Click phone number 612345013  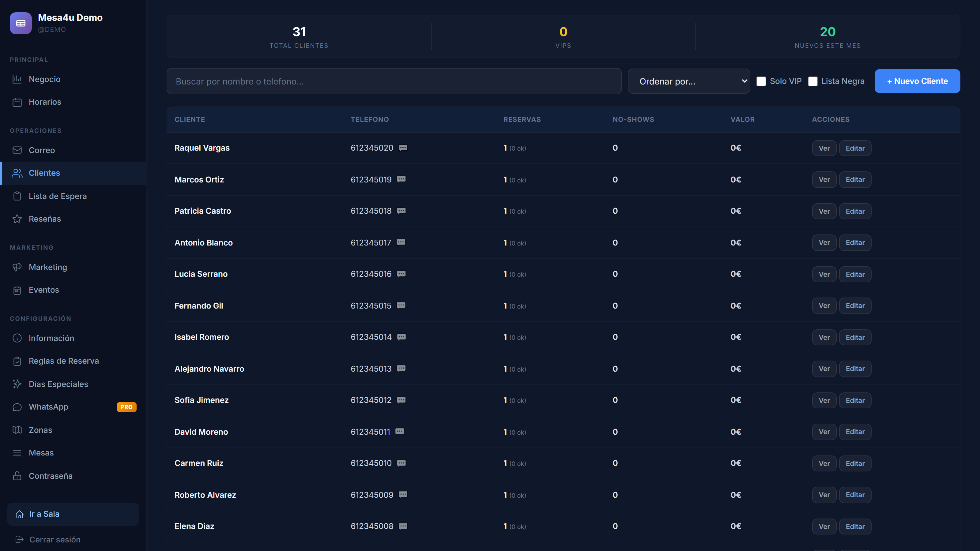pyautogui.click(x=371, y=369)
